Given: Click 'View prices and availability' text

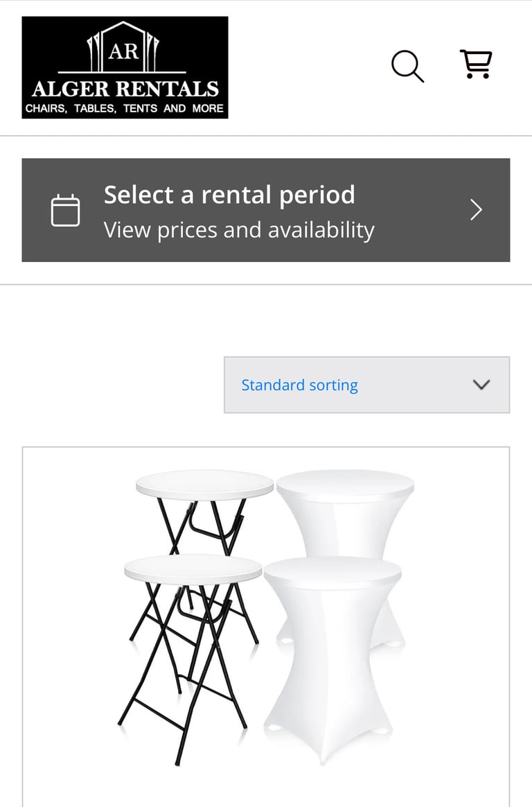Looking at the screenshot, I should coord(239,230).
